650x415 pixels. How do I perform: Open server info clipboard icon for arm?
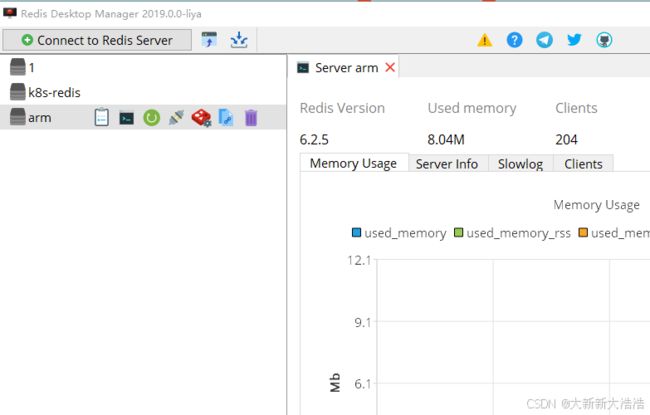[x=102, y=117]
